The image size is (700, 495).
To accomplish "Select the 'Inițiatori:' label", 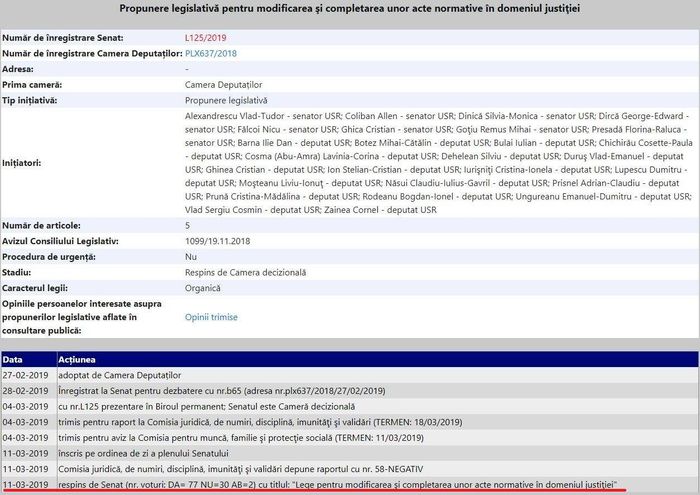I will tap(21, 163).
